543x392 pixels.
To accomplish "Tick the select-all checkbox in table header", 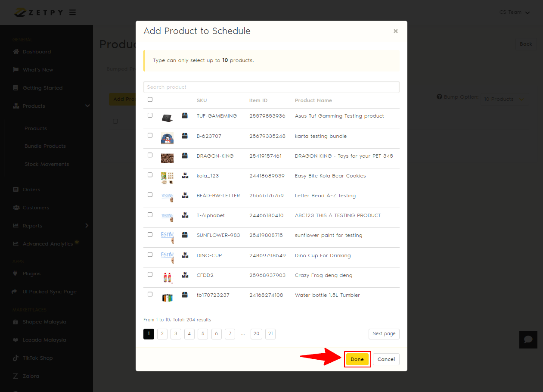I will [150, 100].
